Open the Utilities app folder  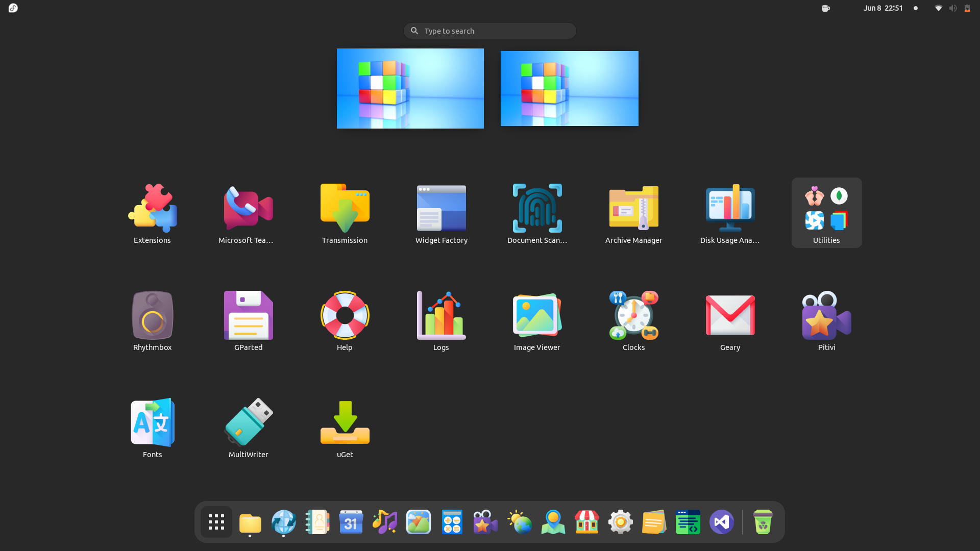[826, 213]
